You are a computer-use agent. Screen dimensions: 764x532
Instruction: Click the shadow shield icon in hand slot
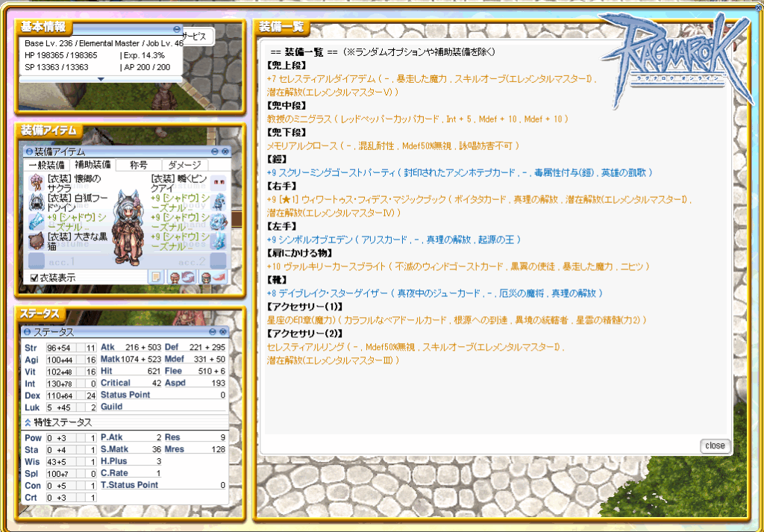[219, 222]
